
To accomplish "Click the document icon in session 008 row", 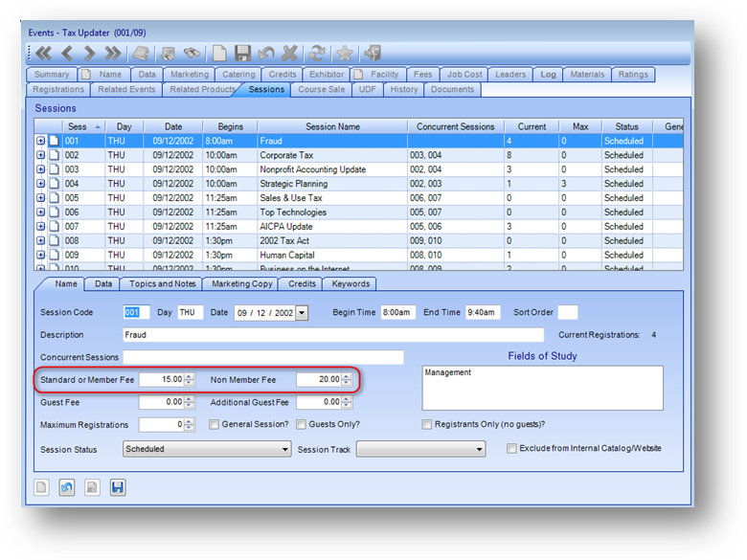I will pos(55,240).
